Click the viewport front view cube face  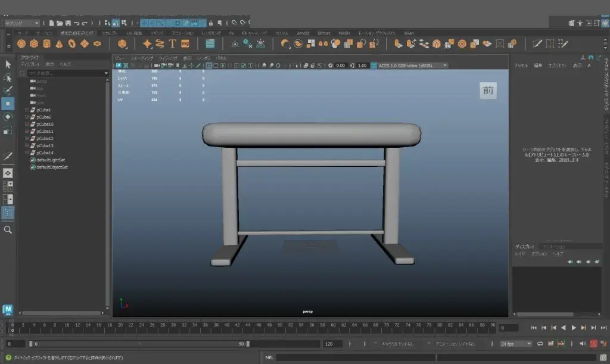pos(488,91)
